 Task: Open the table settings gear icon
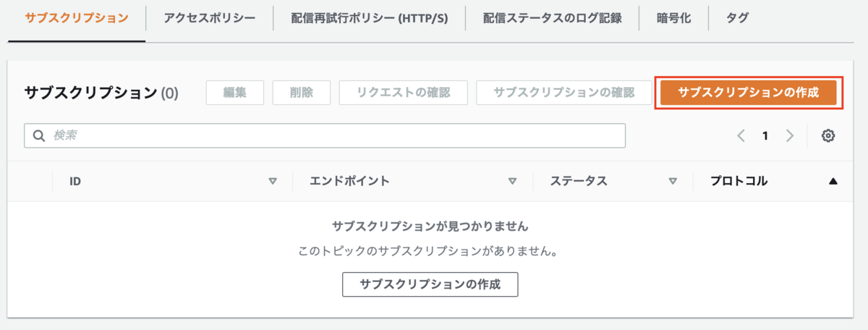tap(829, 136)
